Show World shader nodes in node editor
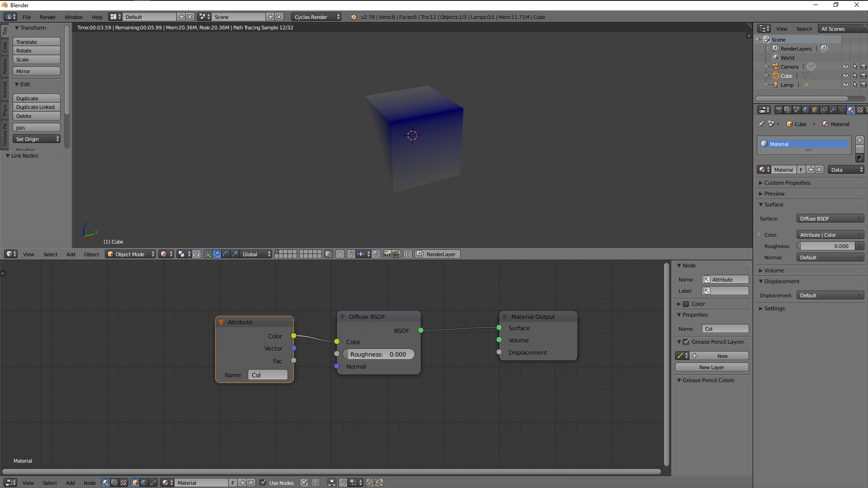The width and height of the screenshot is (868, 488). click(x=144, y=483)
